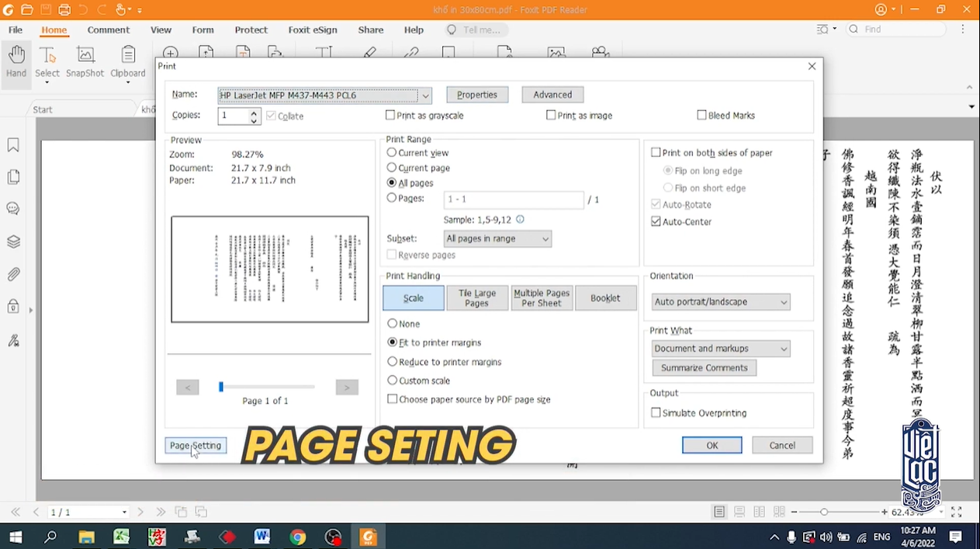Enable Print as grayscale checkbox

391,116
